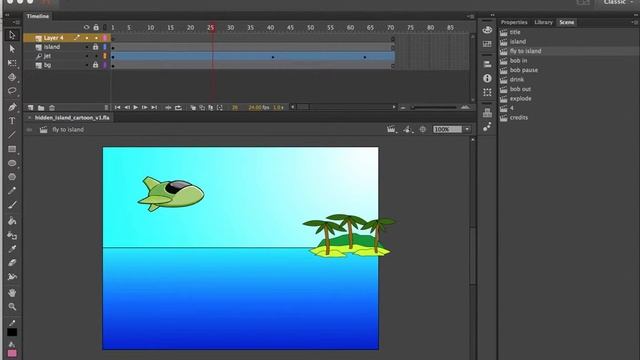Select the Oval tool

[12, 163]
